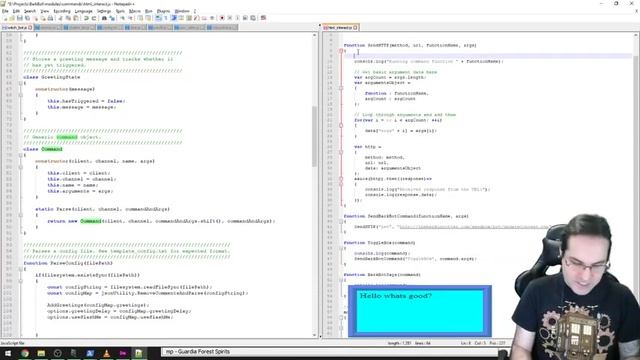
Task: Click the Close document toolbar icon
Action: pos(36,18)
